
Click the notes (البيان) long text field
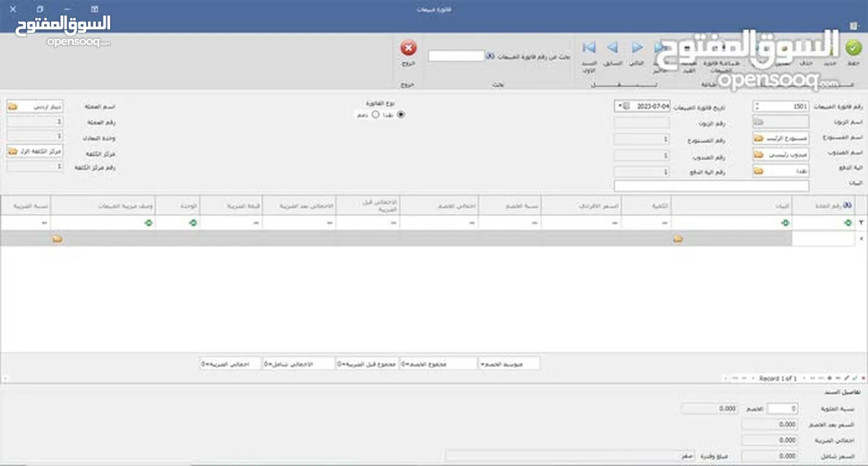[711, 186]
